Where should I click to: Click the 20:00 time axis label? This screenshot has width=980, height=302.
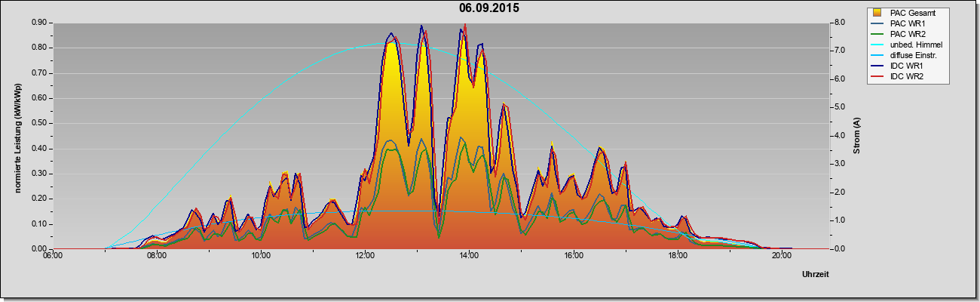(x=782, y=255)
